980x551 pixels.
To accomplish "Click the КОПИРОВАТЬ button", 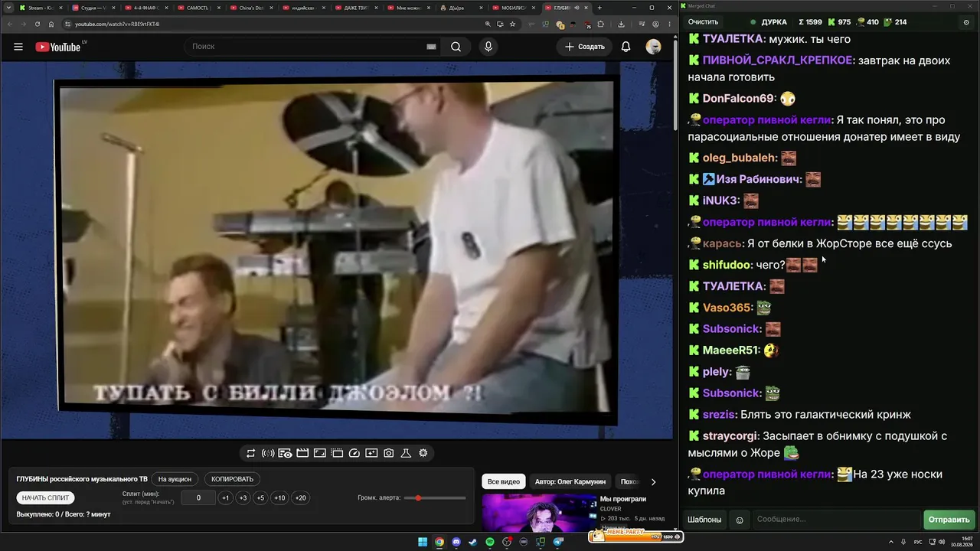I will click(232, 479).
